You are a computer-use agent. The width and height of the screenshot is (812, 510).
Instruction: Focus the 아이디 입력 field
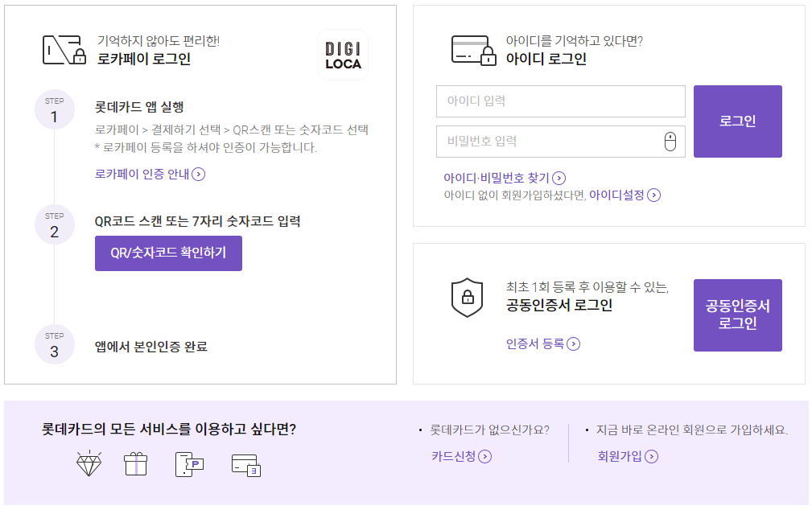point(561,101)
